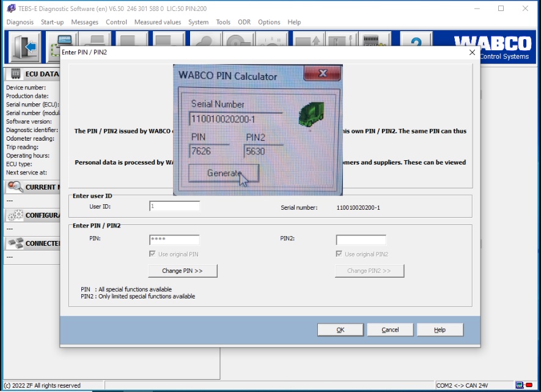541x392 pixels.
Task: Click the ECU DATA panel header icon
Action: pos(16,74)
